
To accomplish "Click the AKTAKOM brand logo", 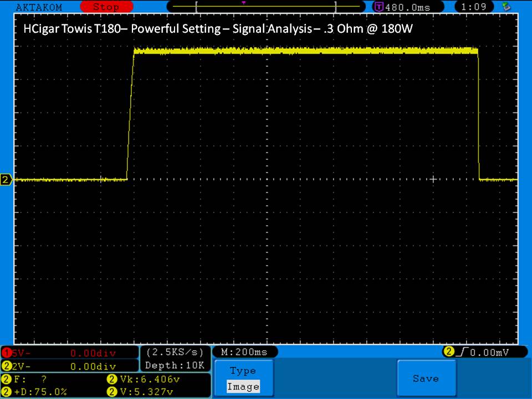I will pos(39,7).
